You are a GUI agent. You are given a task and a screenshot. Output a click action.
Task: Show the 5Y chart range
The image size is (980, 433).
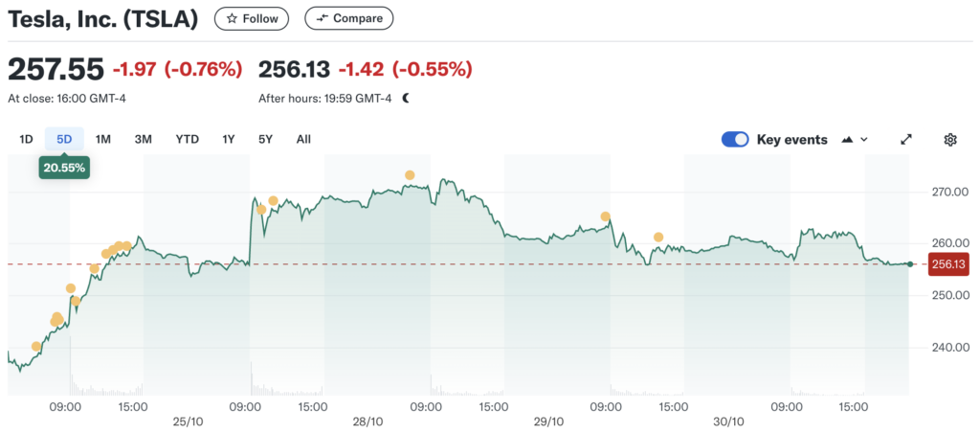[x=265, y=139]
